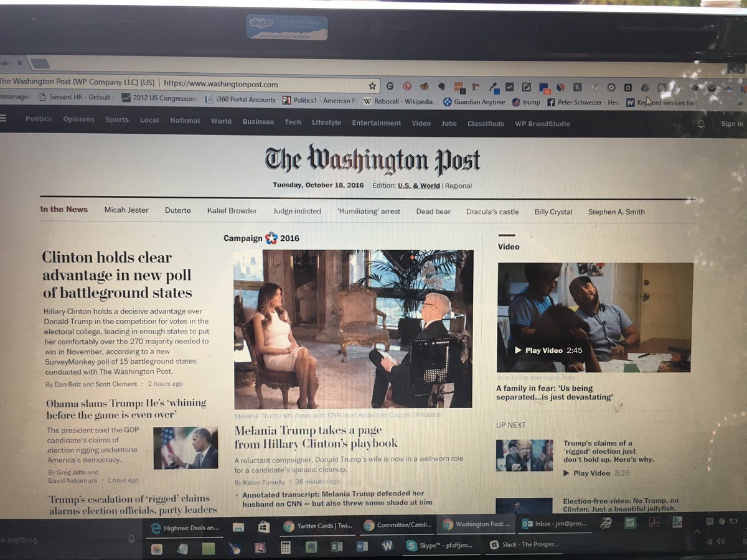Viewport: 747px width, 560px height.
Task: Open the Melania Trump interview photo
Action: (x=353, y=329)
